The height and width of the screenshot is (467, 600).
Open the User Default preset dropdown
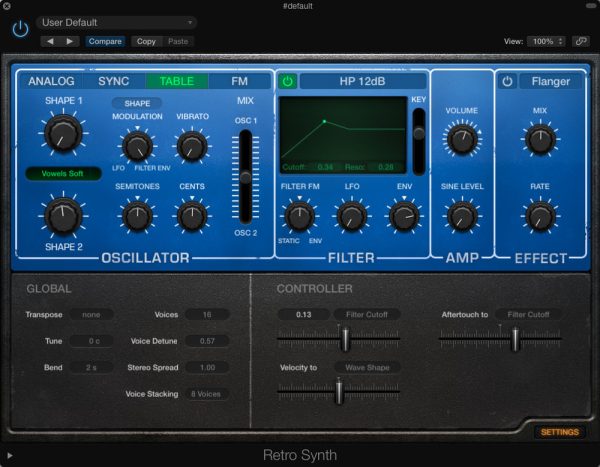coord(117,22)
